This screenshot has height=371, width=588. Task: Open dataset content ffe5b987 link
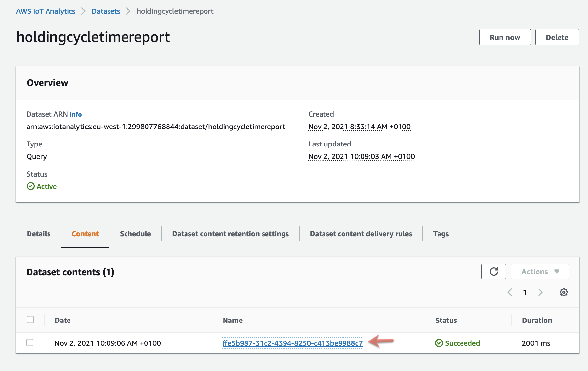293,343
